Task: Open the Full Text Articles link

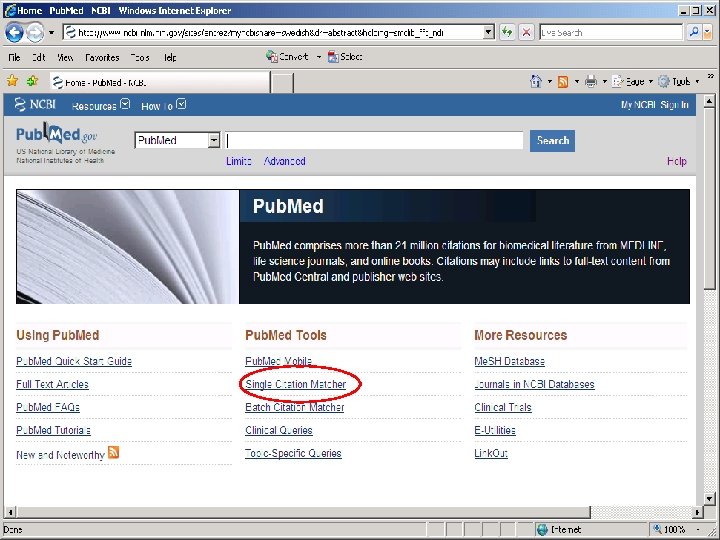Action: [52, 384]
